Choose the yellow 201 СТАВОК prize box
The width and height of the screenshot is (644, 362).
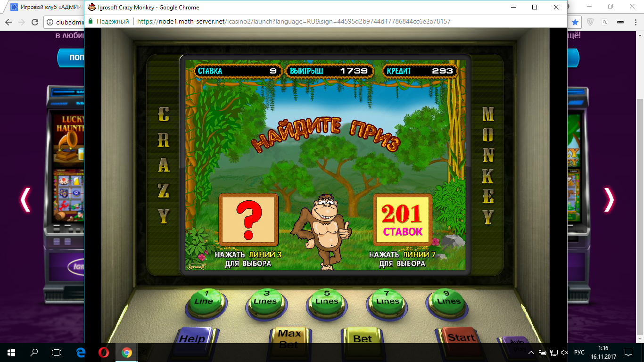pyautogui.click(x=403, y=219)
